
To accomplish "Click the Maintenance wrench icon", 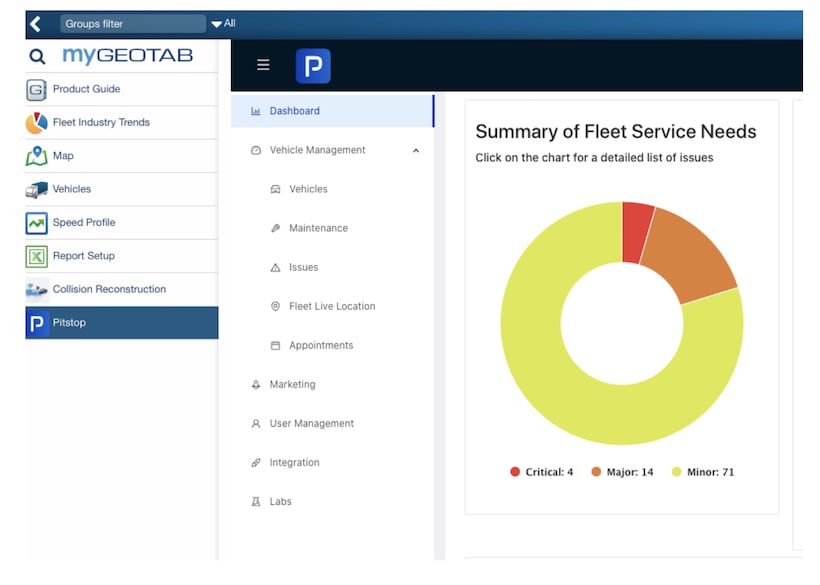I will [x=275, y=228].
